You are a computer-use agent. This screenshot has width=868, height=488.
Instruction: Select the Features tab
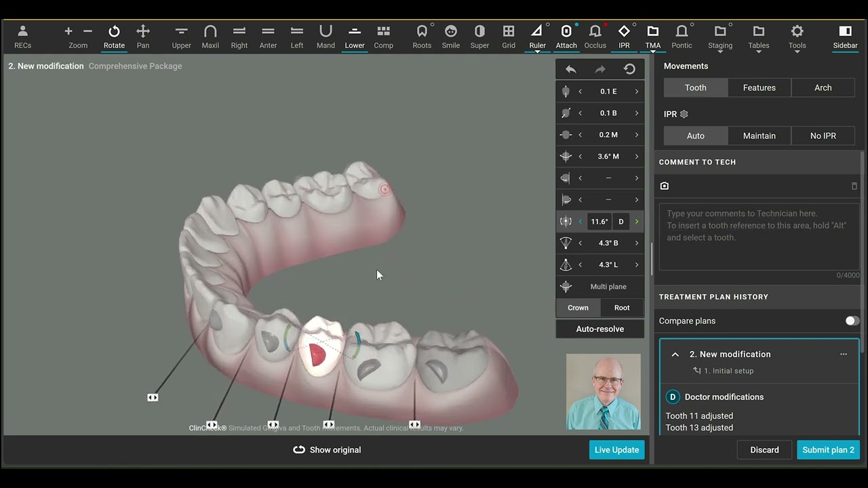point(759,87)
